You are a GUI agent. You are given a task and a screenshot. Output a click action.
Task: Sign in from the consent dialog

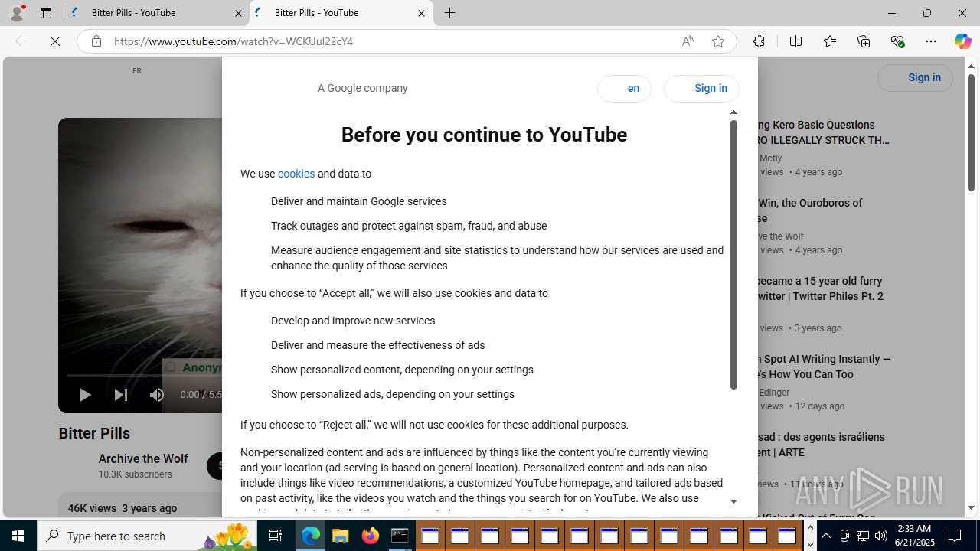pos(701,89)
